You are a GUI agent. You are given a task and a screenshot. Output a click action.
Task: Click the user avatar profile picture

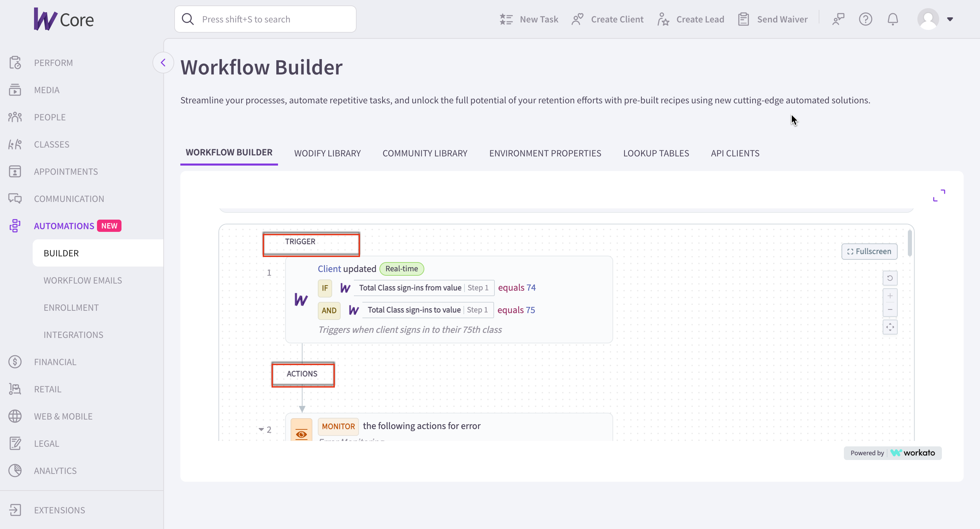pyautogui.click(x=928, y=19)
